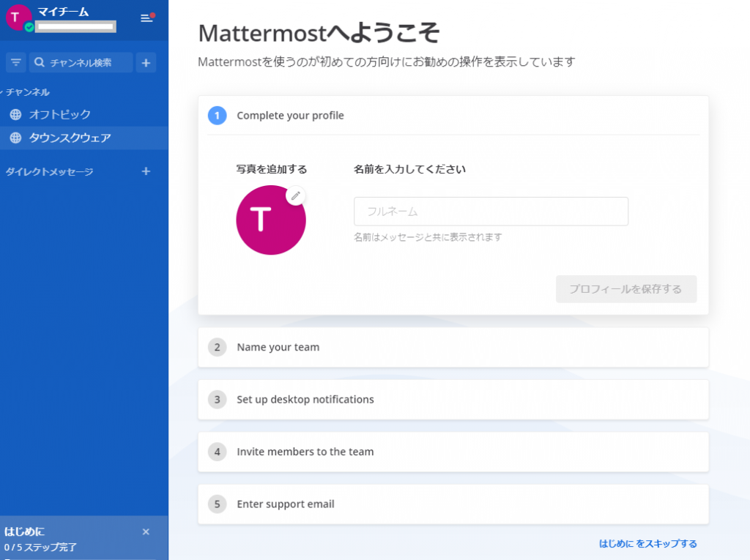Viewport: 750px width, 560px height.
Task: Click the 名前はメッセージと共に表示されます hint text
Action: tap(428, 237)
